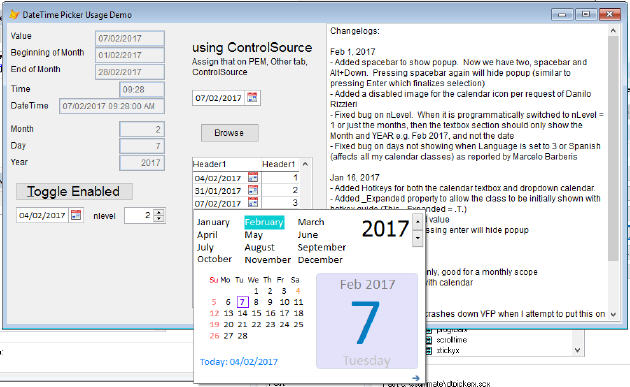Screen dimensions: 630x387
Task: Select September in month list
Action: (321, 248)
